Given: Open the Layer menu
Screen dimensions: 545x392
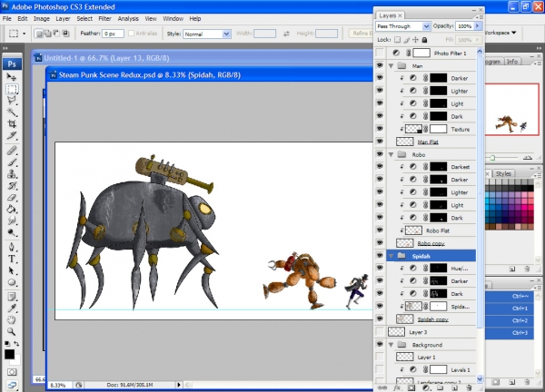Looking at the screenshot, I should pos(63,19).
